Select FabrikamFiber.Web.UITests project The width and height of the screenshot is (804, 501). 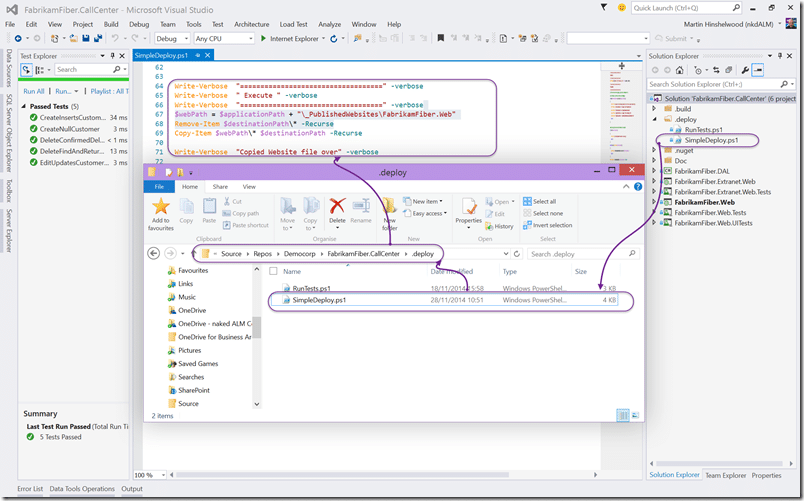(713, 223)
